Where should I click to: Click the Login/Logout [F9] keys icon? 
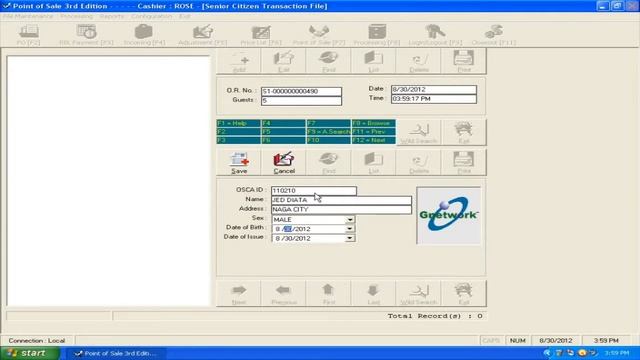[x=435, y=34]
